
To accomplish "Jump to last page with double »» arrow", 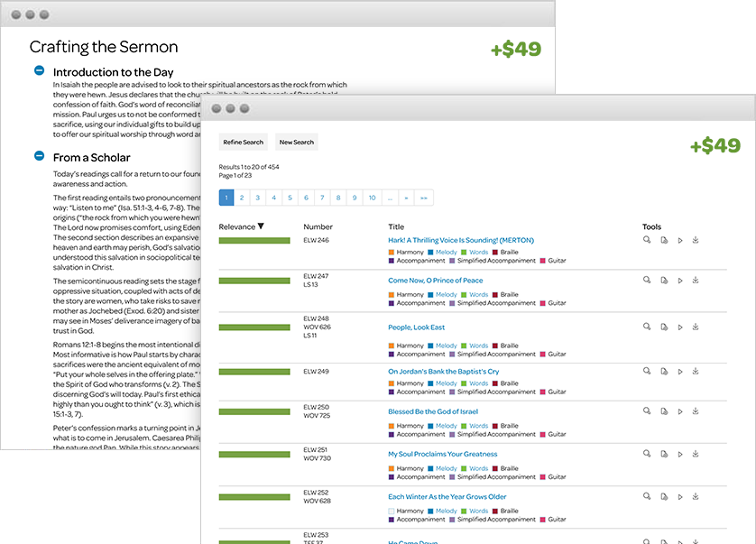I will 424,198.
